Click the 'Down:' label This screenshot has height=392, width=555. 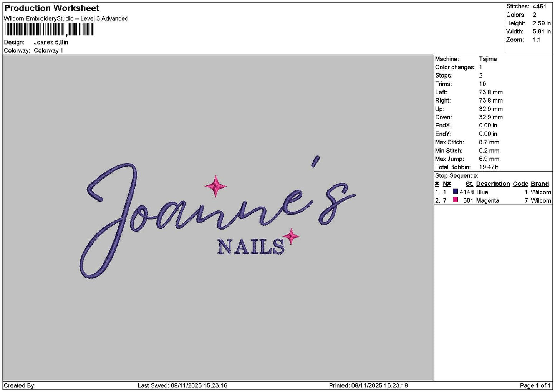[443, 117]
